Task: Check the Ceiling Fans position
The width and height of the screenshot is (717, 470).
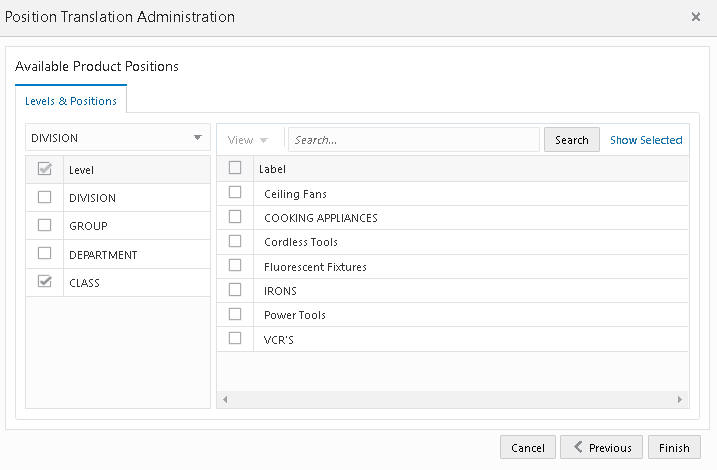Action: [x=235, y=192]
